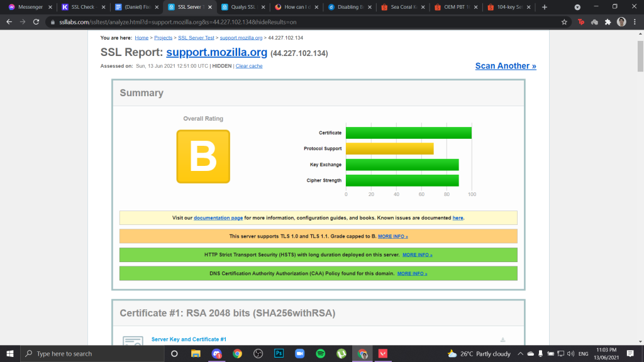Click the Home breadcrumb link
This screenshot has height=362, width=644.
pos(142,38)
